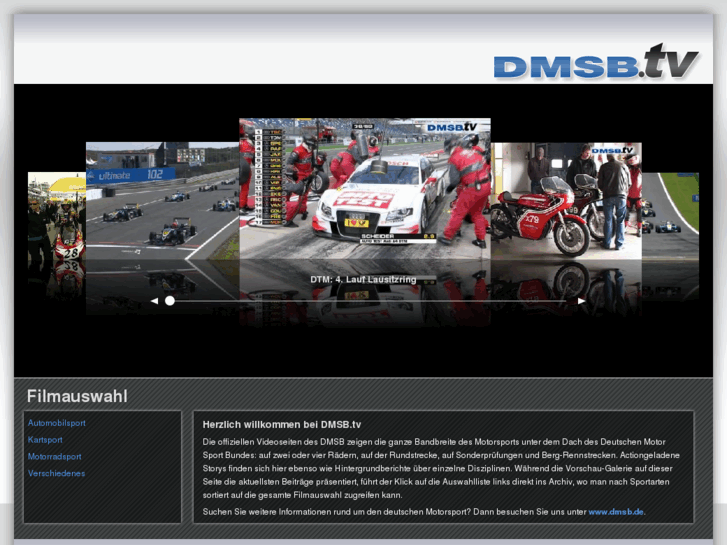
Task: Click the 'Herzlich willkommen bei DMSB.tv' heading
Action: pyautogui.click(x=281, y=424)
